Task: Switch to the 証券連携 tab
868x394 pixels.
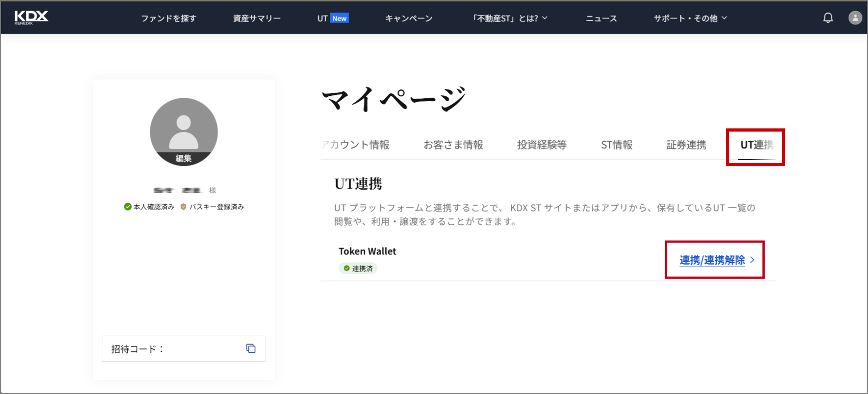Action: click(x=686, y=145)
